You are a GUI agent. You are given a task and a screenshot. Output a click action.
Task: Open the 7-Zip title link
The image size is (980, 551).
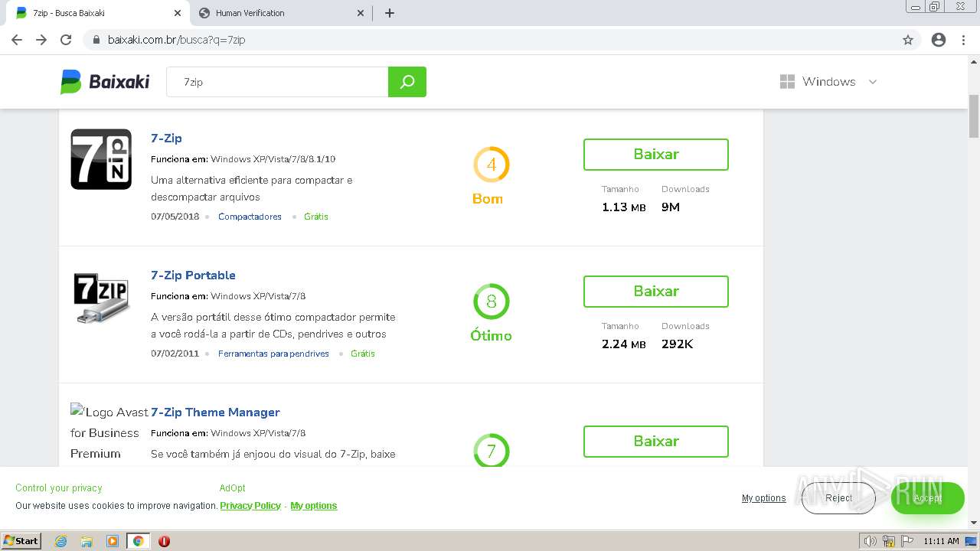click(166, 139)
